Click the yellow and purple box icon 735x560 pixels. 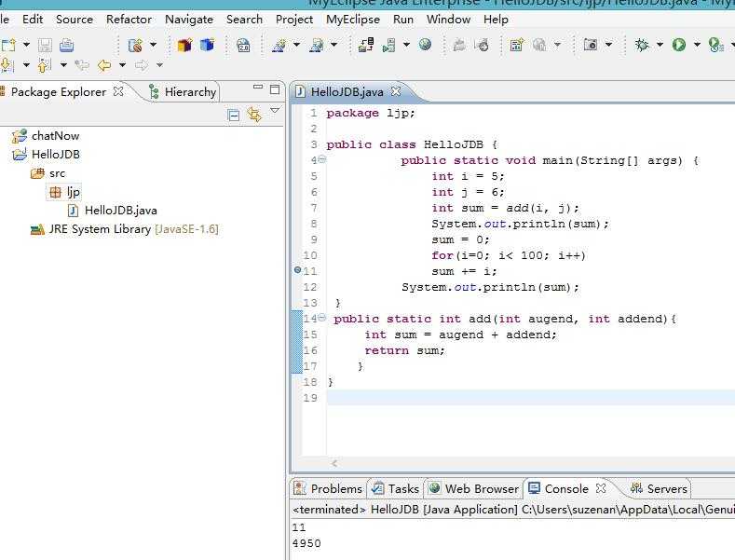point(184,45)
